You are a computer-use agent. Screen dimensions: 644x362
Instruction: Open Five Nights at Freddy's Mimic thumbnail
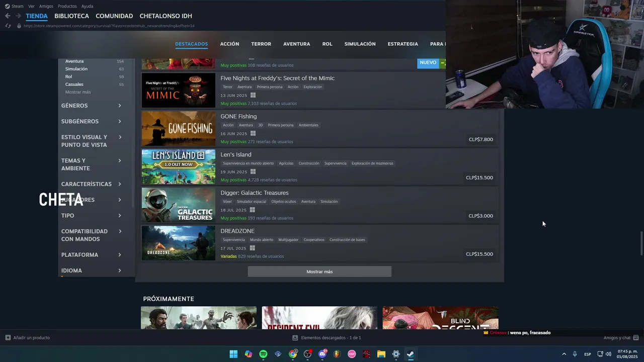179,90
